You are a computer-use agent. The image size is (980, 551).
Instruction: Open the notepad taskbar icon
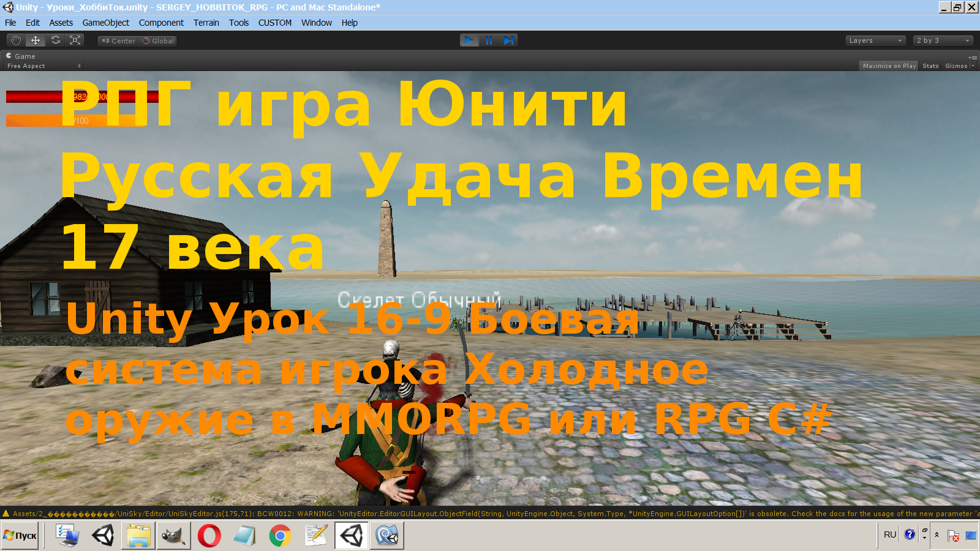[244, 536]
